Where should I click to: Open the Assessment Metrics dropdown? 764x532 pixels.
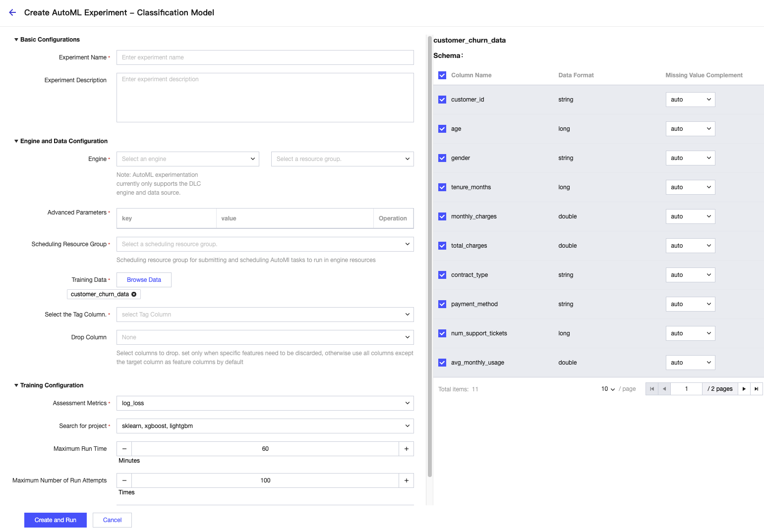click(265, 403)
